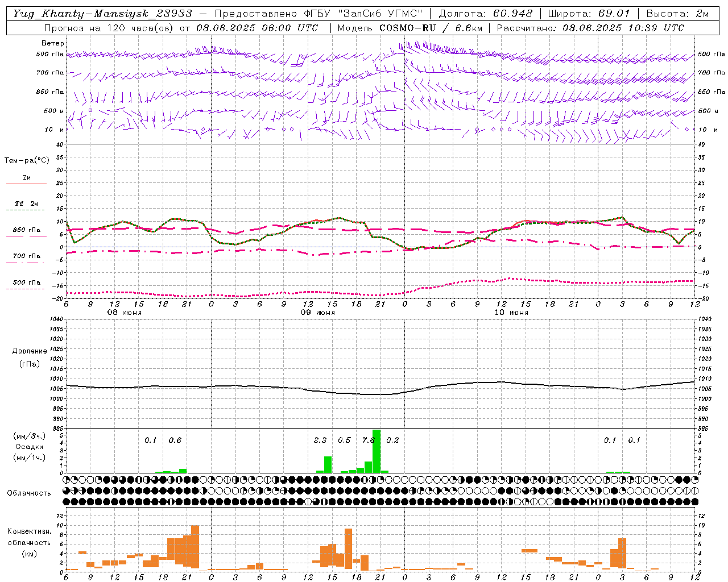Click the '850 гПа' legend entry in temperature panel
728x582 pixels.
point(27,230)
